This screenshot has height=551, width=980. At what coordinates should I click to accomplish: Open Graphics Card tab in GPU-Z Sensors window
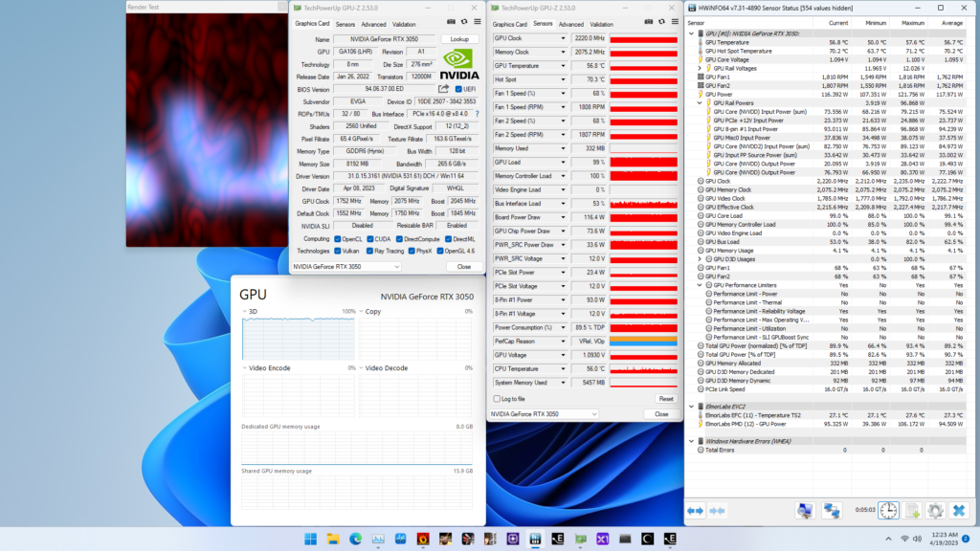pos(509,24)
